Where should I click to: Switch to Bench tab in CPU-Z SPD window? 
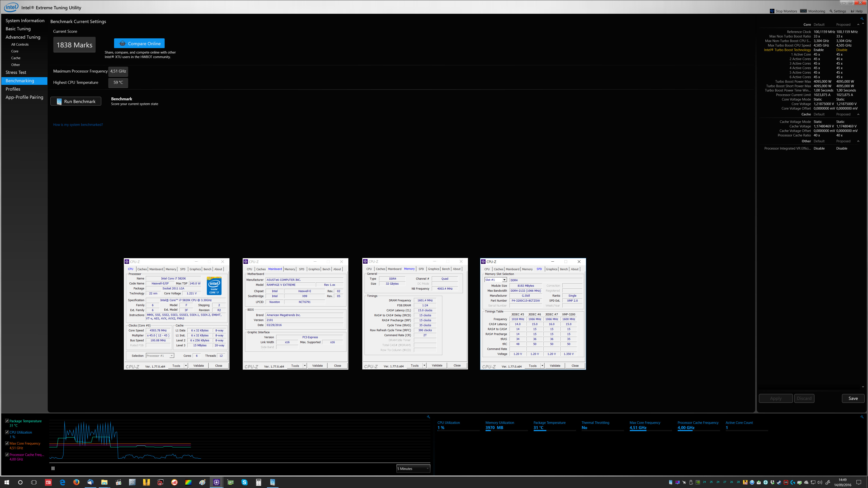(564, 269)
